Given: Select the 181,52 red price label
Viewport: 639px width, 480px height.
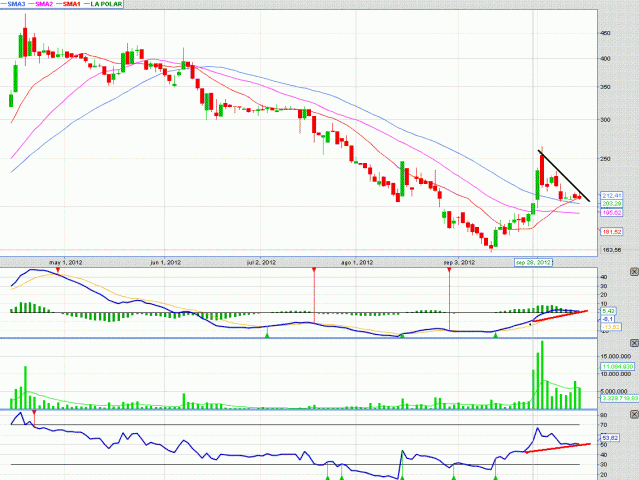Looking at the screenshot, I should click(x=612, y=232).
